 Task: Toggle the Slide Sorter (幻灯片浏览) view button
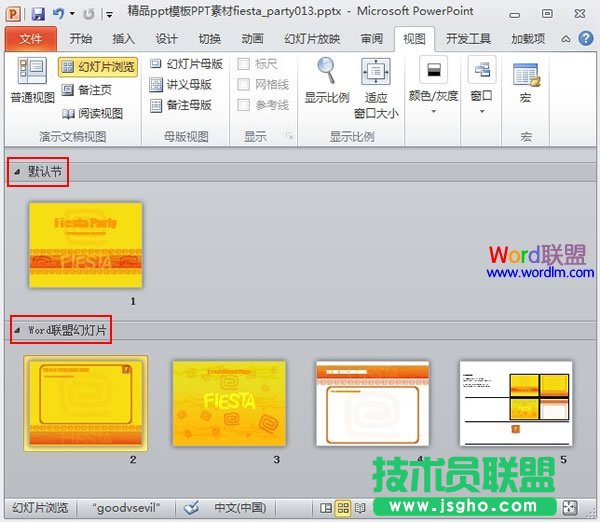coord(98,67)
